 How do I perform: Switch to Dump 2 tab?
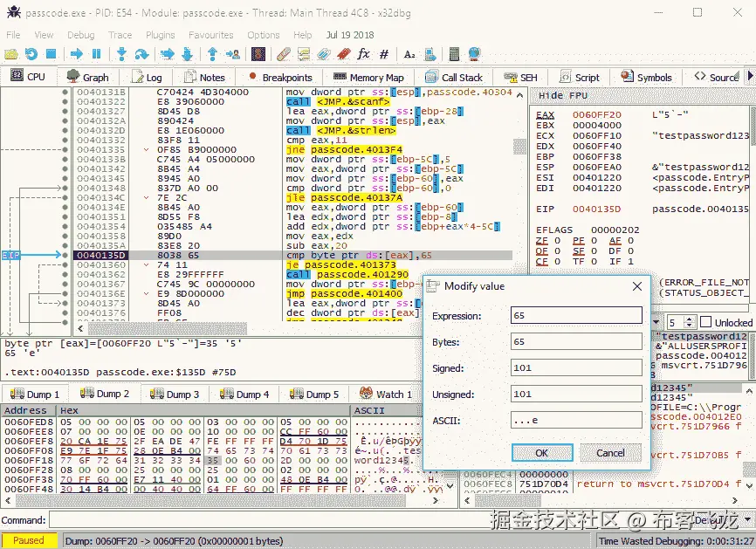pyautogui.click(x=105, y=394)
